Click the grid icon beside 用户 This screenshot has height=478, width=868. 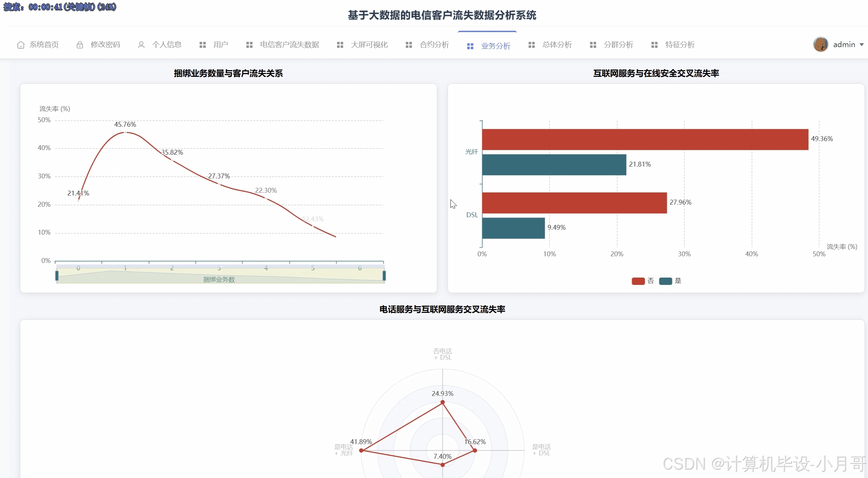point(202,45)
